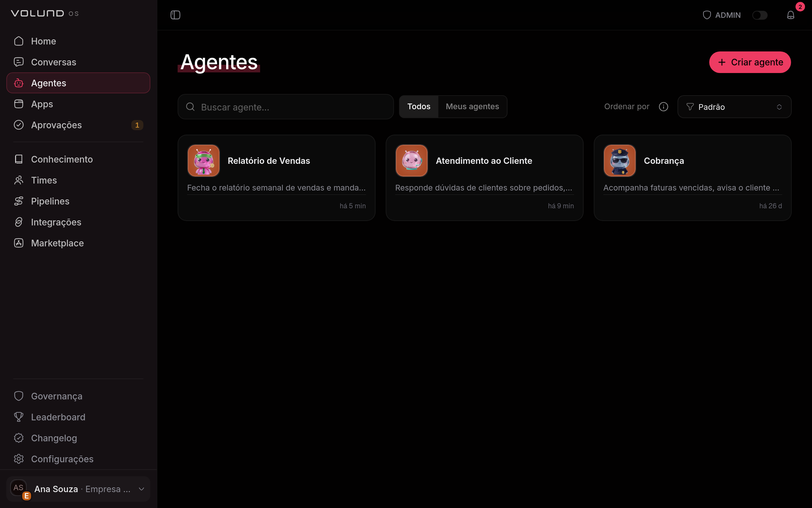Click the Agentes robot icon in sidebar
The width and height of the screenshot is (812, 508).
coord(19,83)
